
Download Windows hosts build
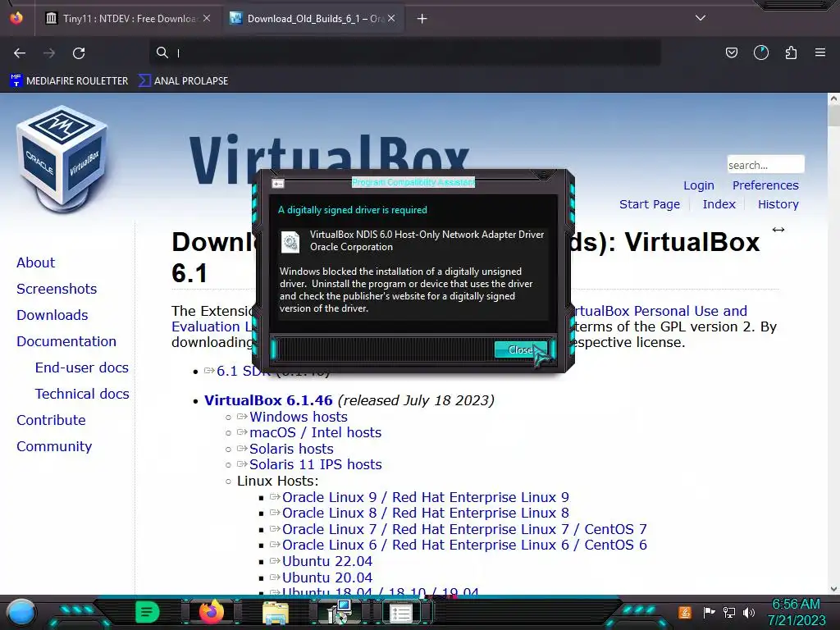pyautogui.click(x=299, y=417)
